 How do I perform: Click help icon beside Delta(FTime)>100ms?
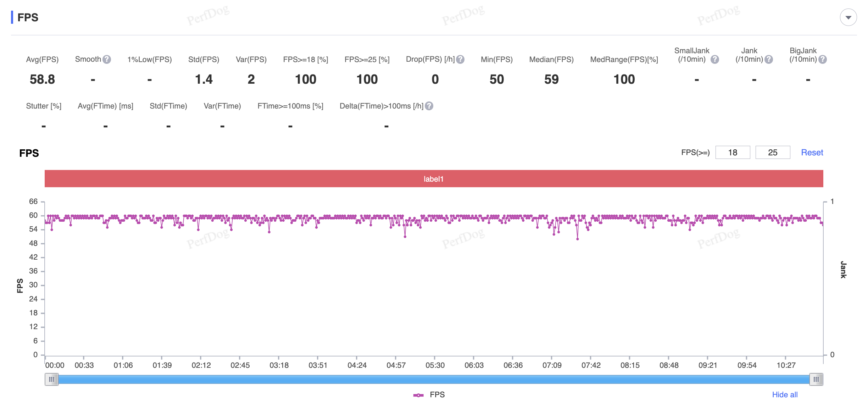click(x=429, y=106)
